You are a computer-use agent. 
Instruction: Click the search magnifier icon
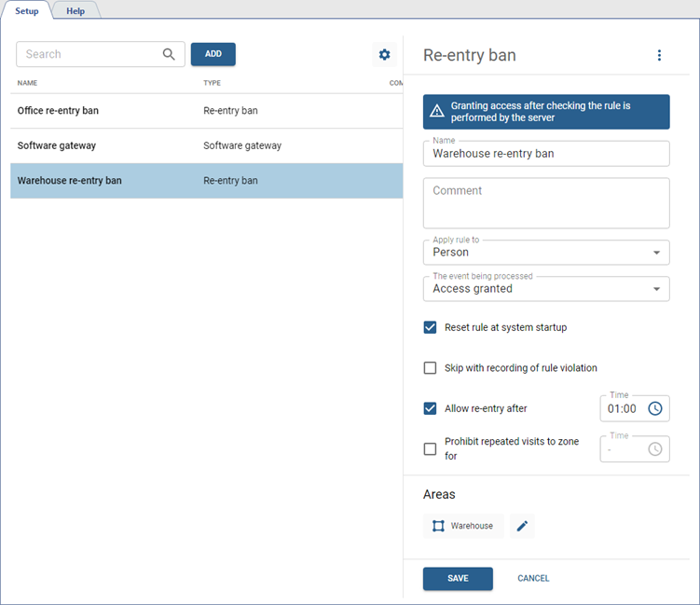169,54
